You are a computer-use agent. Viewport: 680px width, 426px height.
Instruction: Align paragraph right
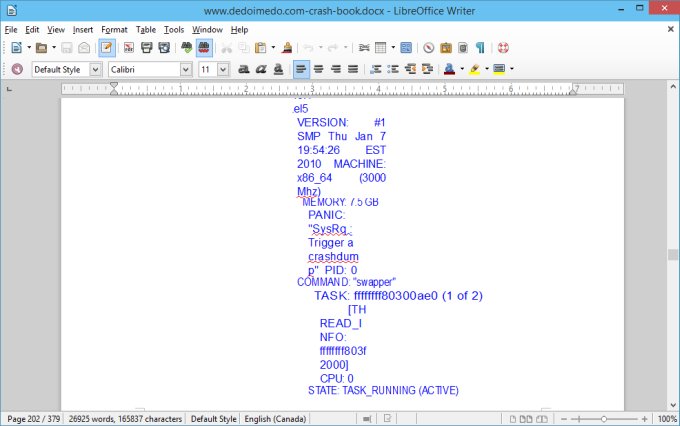pyautogui.click(x=336, y=69)
